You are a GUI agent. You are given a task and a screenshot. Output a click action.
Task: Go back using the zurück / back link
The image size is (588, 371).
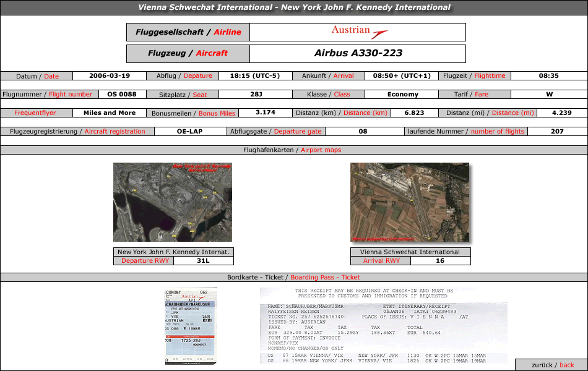coord(552,365)
